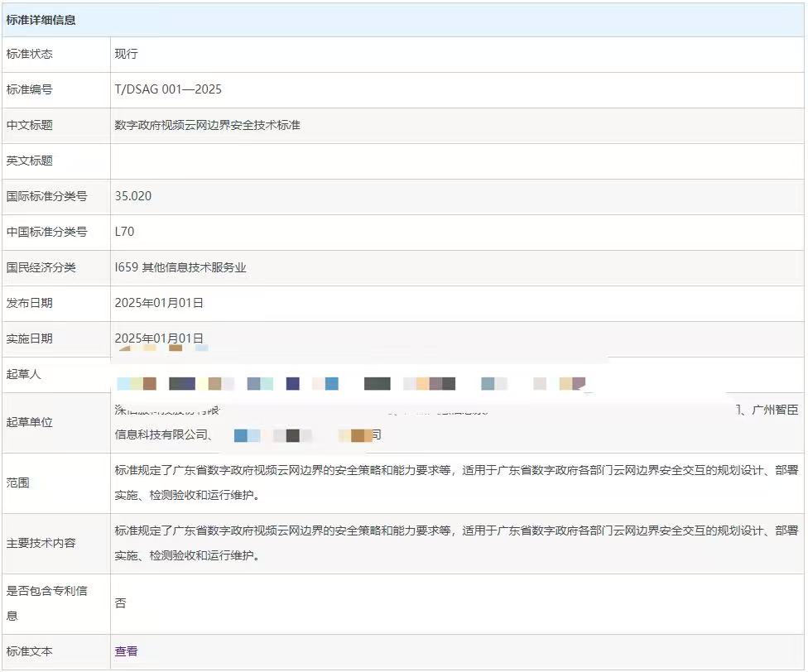
Task: Select the value 现行
Action: [126, 54]
